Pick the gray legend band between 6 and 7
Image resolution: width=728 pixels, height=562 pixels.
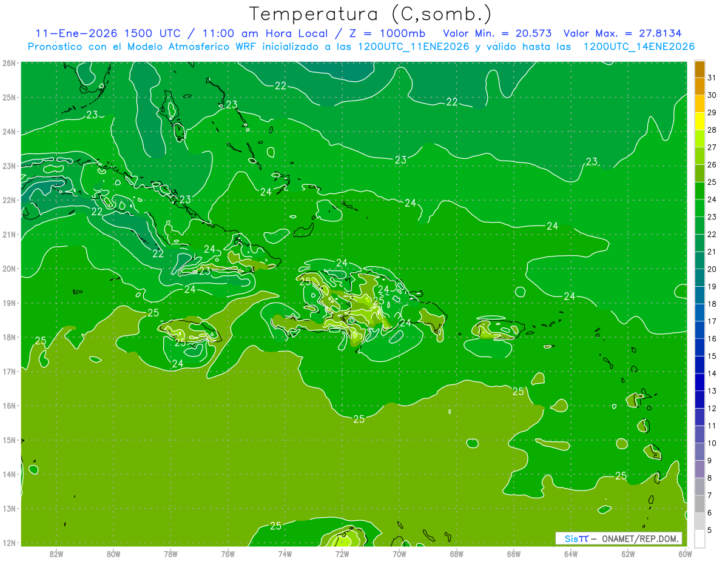tap(699, 504)
